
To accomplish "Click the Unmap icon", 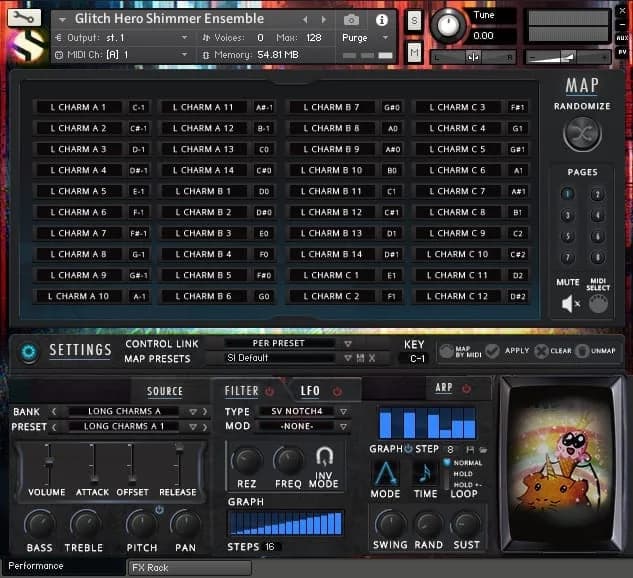I will tap(581, 352).
